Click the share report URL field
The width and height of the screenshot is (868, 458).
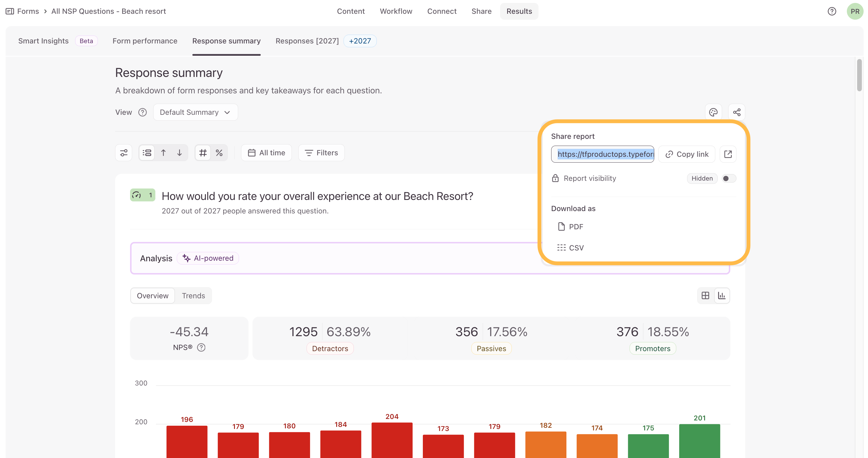coord(603,154)
